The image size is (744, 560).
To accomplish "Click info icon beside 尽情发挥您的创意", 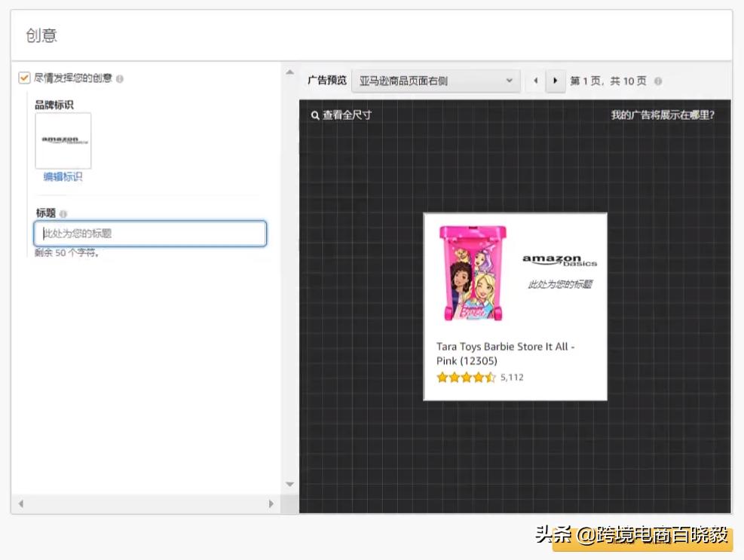I will [x=120, y=78].
